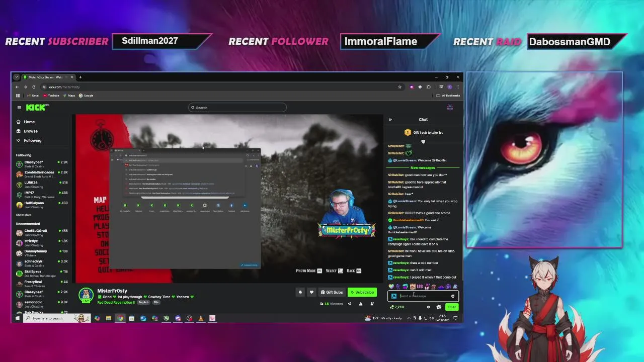This screenshot has height=362, width=644.
Task: Open Chrome from the Windows taskbar
Action: pyautogui.click(x=120, y=318)
